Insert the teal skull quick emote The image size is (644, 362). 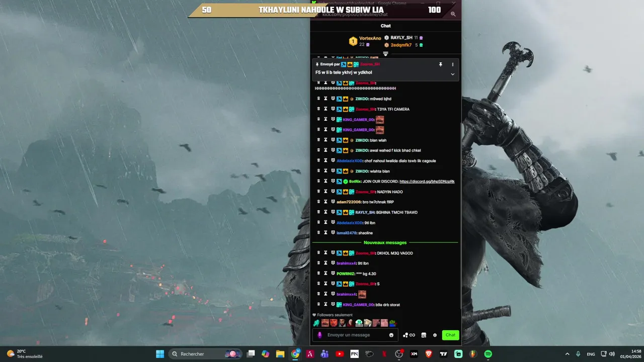coord(359,323)
